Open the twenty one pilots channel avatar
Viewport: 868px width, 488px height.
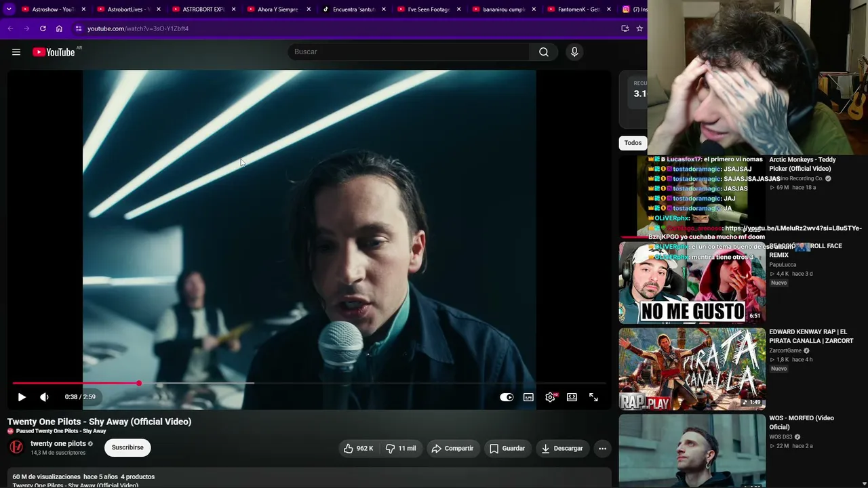tap(16, 447)
